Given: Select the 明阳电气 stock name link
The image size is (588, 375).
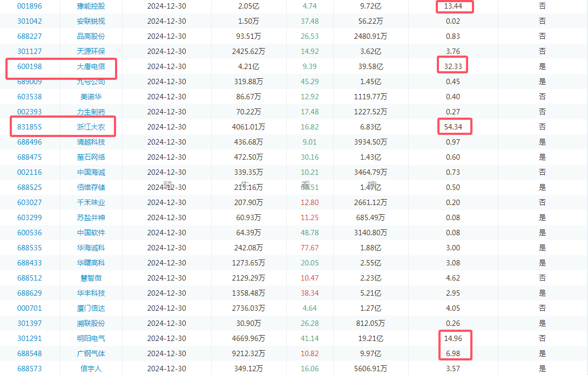Looking at the screenshot, I should pos(91,338).
